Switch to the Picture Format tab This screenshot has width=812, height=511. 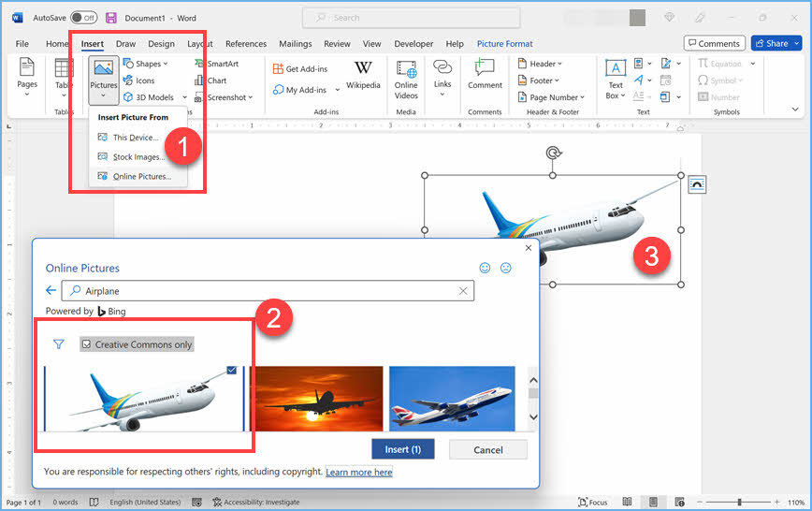coord(503,44)
